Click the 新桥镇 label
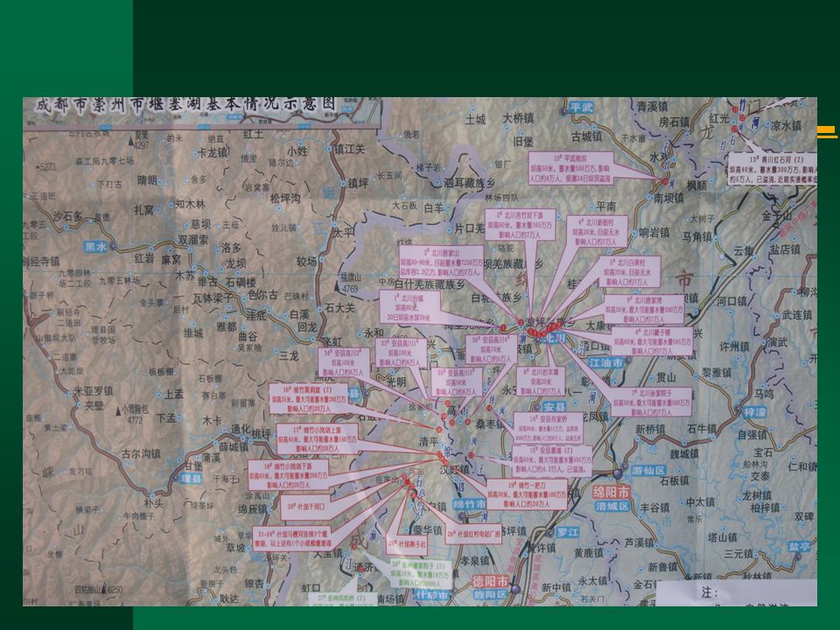The width and height of the screenshot is (840, 630). tap(650, 429)
